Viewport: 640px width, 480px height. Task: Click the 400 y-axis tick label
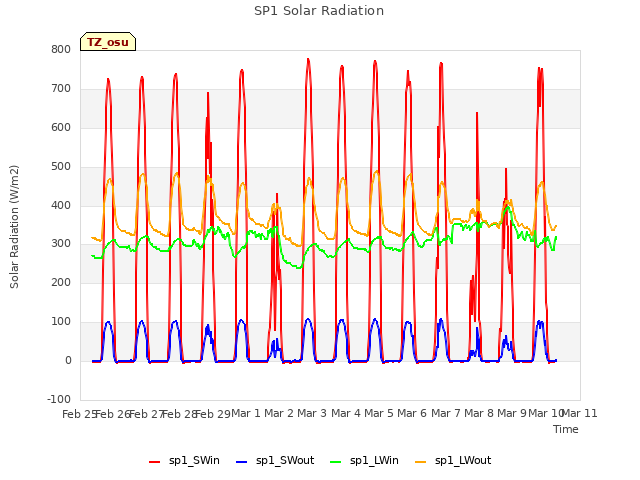coord(61,205)
